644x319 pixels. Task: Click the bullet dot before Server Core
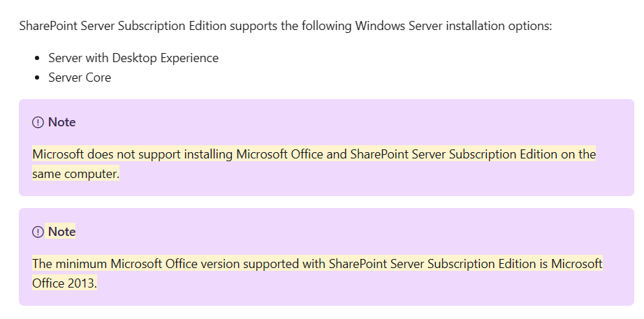point(37,78)
